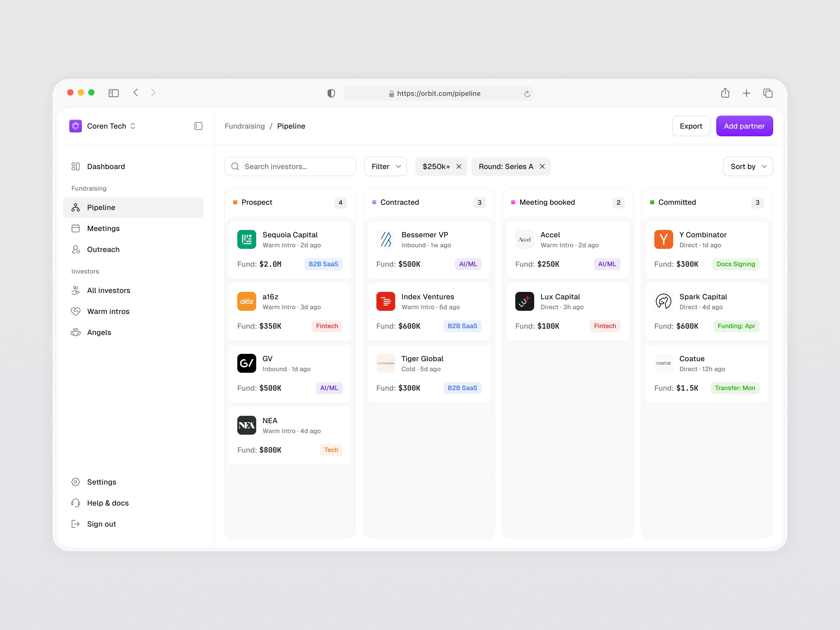Click the Meeting booked pink dot
Viewport: 840px width, 630px height.
pos(513,202)
